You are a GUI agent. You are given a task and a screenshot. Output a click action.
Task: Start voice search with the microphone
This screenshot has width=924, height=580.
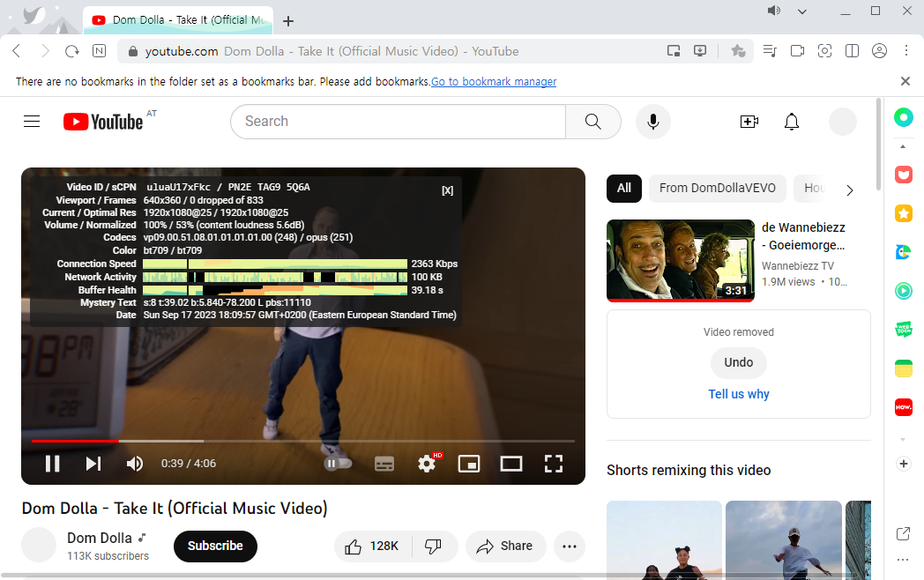coord(653,122)
